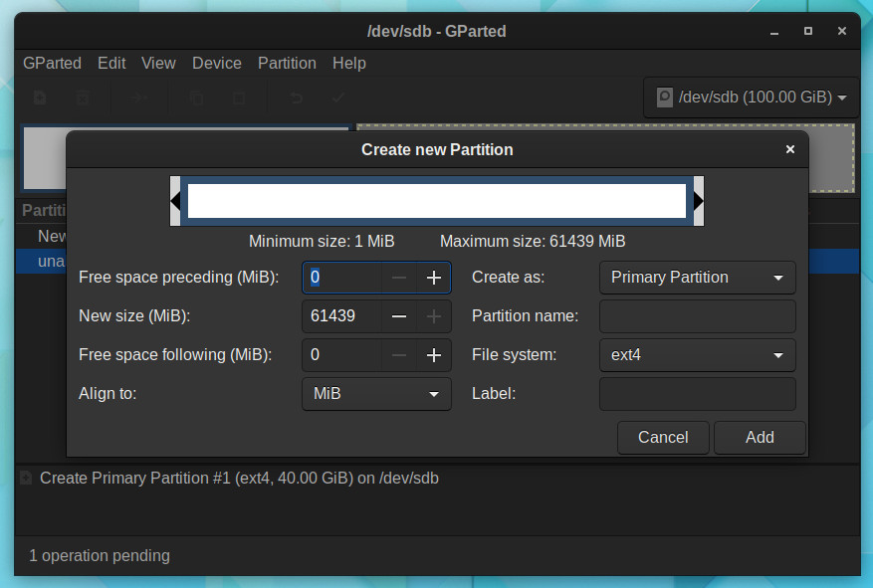Screen dimensions: 873x588
Task: Increase Free space preceding with plus button
Action: point(434,278)
